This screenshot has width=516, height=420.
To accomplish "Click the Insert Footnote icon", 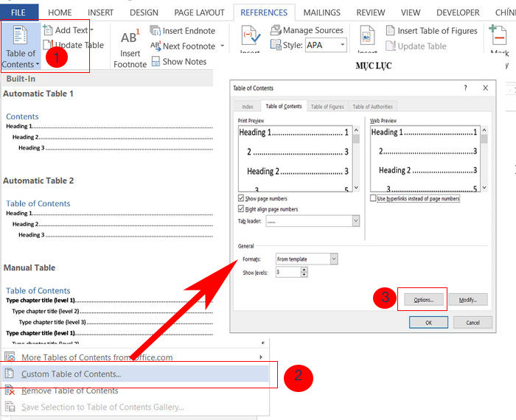I will point(130,38).
